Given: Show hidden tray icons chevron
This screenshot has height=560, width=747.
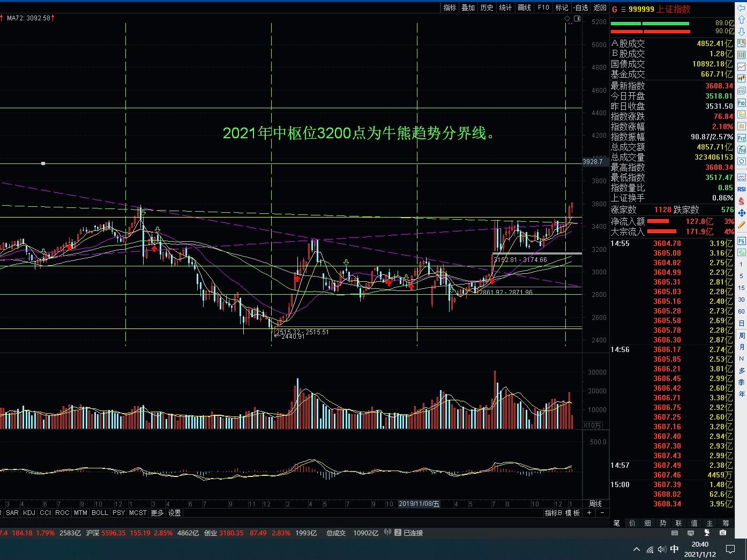Looking at the screenshot, I should click(637, 549).
